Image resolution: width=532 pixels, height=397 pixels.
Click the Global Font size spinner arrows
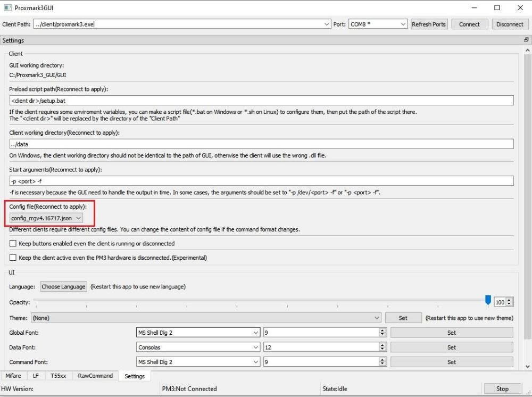coord(383,333)
